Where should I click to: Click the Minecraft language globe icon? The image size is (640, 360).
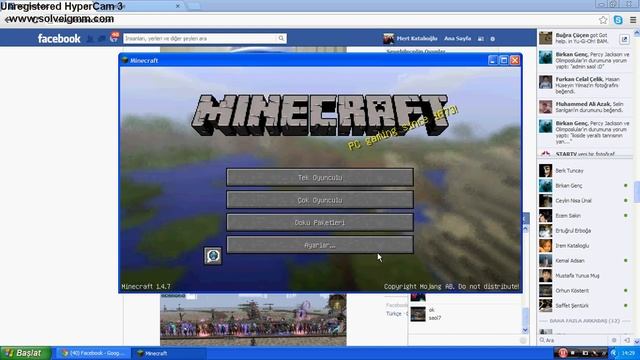213,256
